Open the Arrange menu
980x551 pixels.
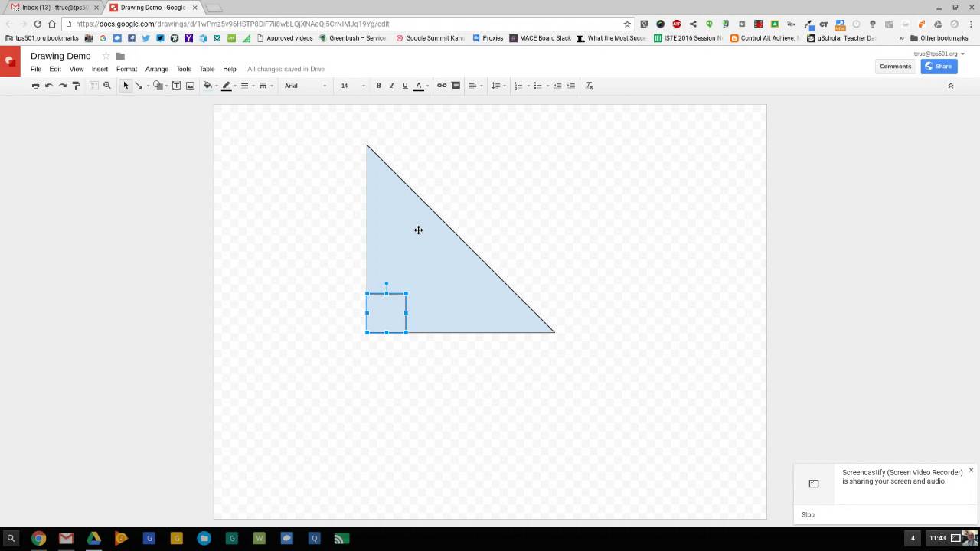[x=156, y=69]
